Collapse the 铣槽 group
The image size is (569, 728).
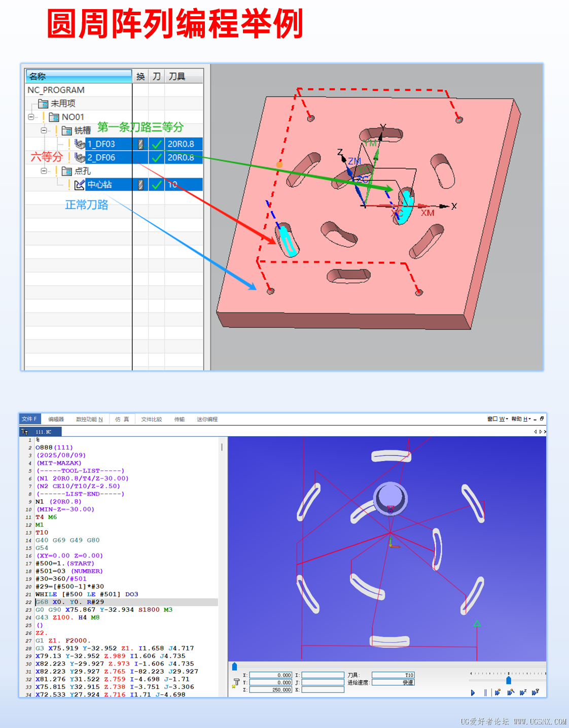pos(44,130)
